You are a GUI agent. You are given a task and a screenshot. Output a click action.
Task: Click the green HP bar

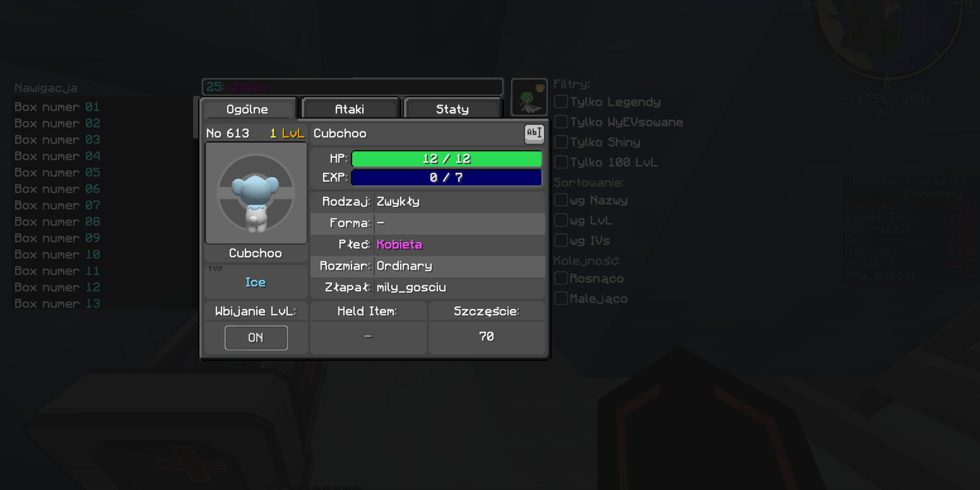(447, 159)
